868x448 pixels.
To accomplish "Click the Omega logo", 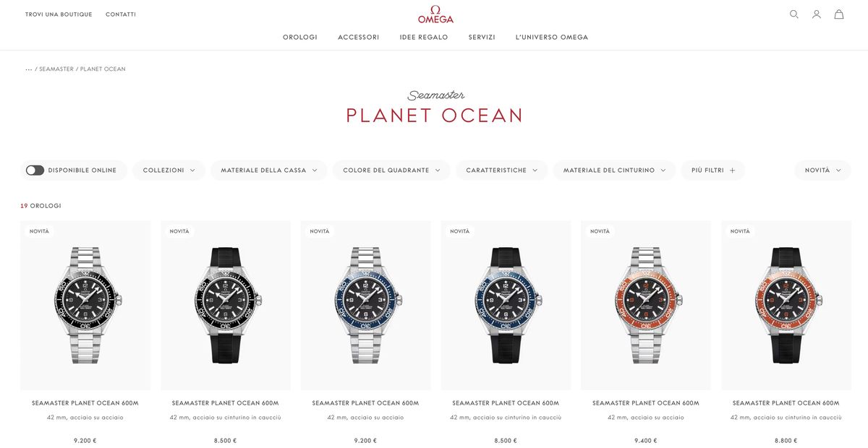I will click(435, 14).
